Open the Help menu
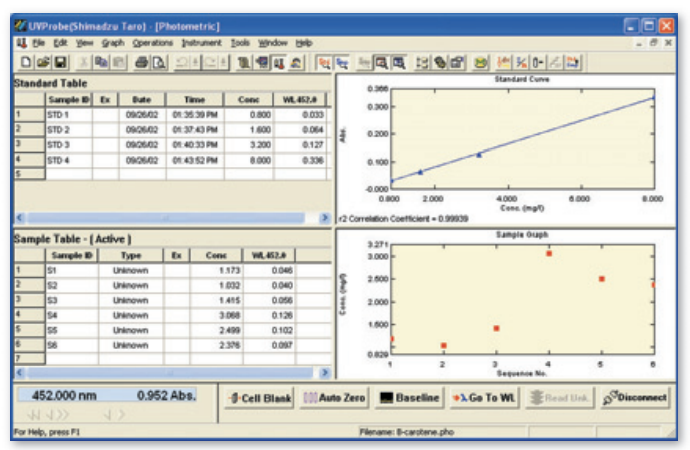Viewport: 690px width, 450px height. [304, 43]
